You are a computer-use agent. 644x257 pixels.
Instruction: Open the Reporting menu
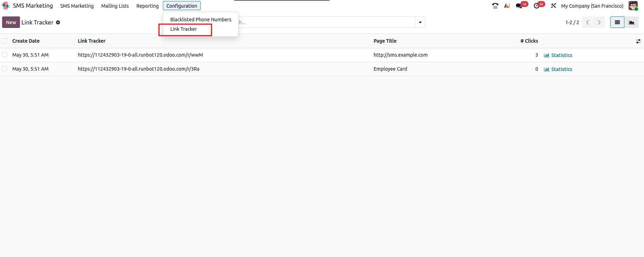click(147, 6)
